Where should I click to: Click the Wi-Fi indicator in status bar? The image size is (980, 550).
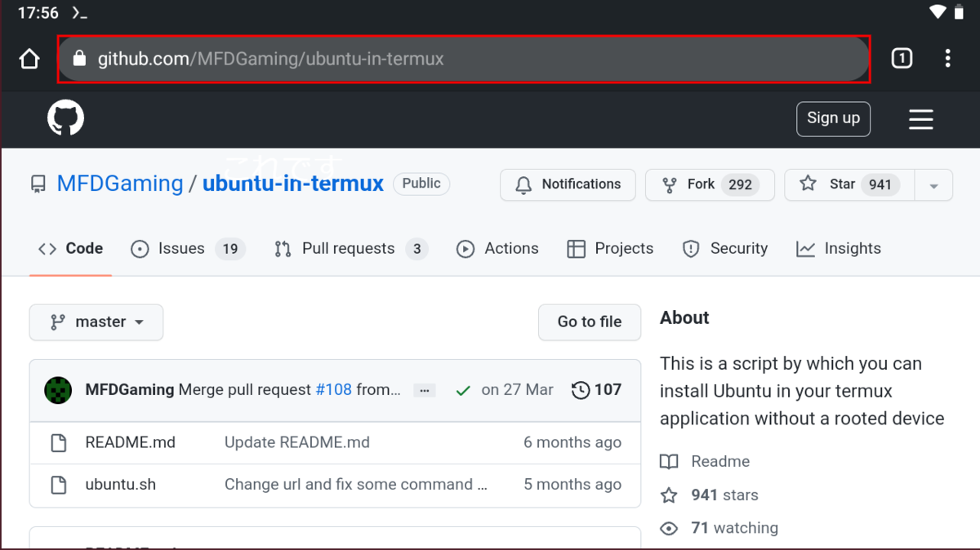(937, 11)
